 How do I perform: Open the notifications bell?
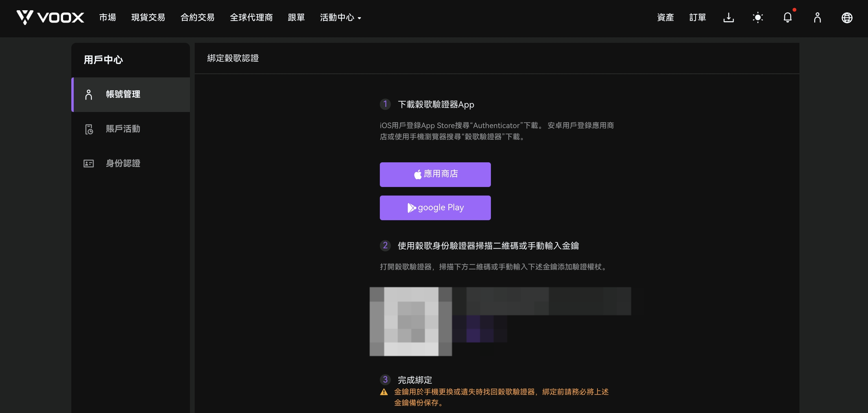pyautogui.click(x=788, y=17)
